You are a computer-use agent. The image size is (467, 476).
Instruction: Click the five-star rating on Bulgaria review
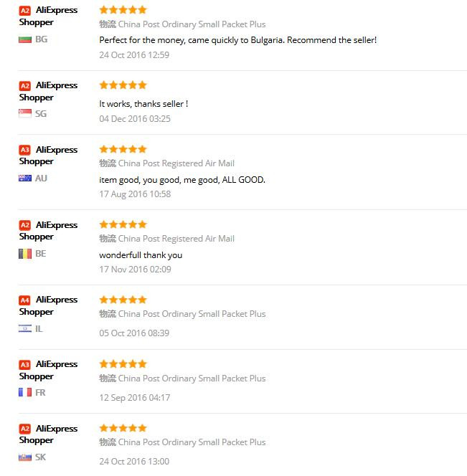click(123, 10)
